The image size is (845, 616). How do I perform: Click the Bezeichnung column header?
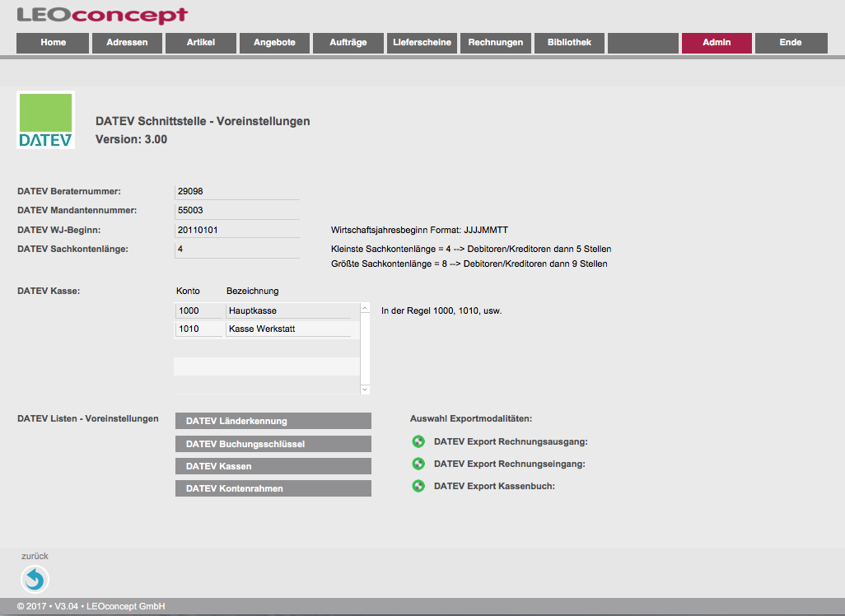(x=253, y=291)
